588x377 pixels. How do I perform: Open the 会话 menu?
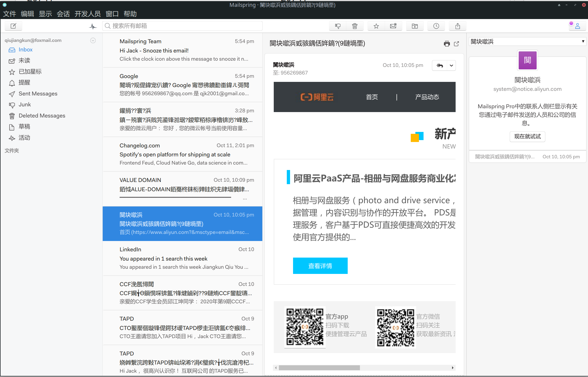point(63,14)
